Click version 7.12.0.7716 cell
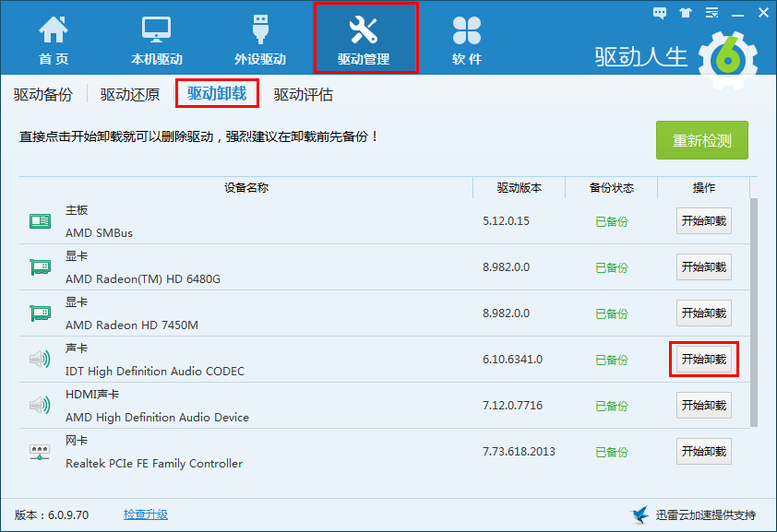This screenshot has width=777, height=532. (x=512, y=405)
